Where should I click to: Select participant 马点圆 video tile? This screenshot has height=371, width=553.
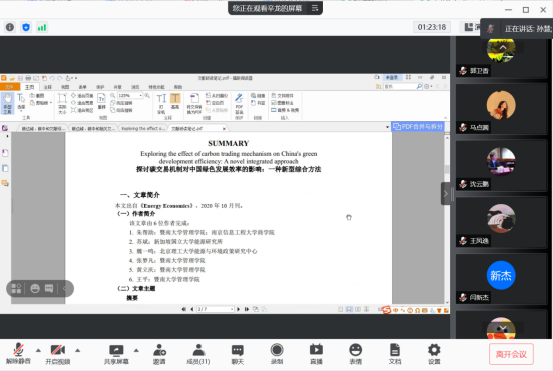501,109
